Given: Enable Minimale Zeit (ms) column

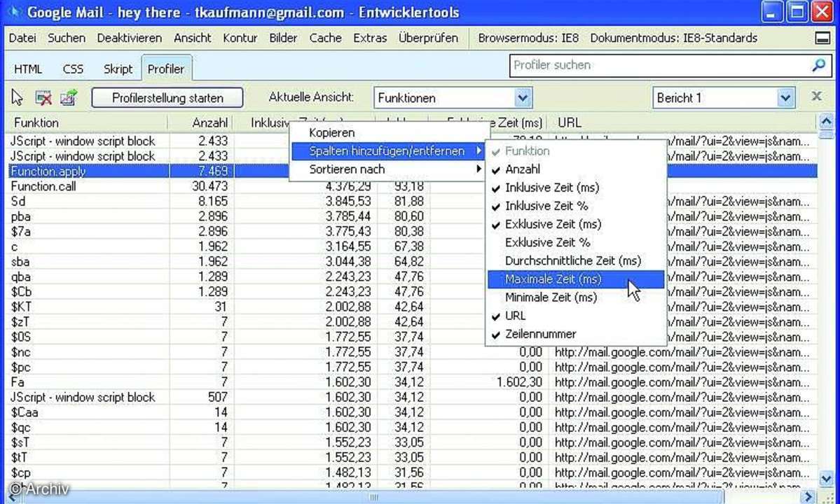Looking at the screenshot, I should [576, 297].
